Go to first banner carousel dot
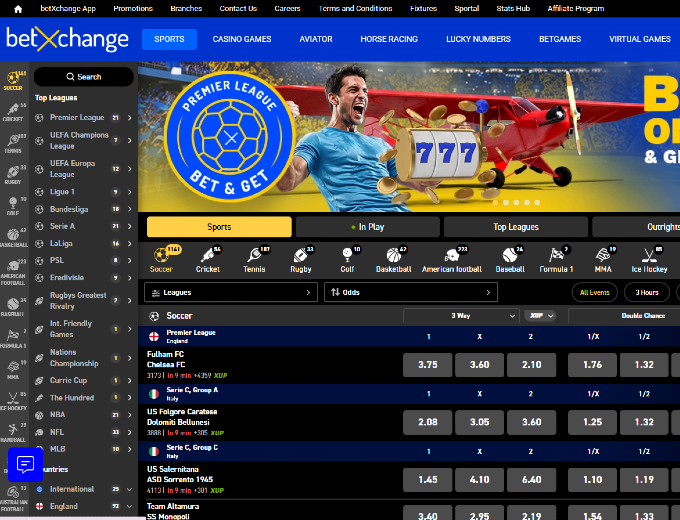 point(496,203)
